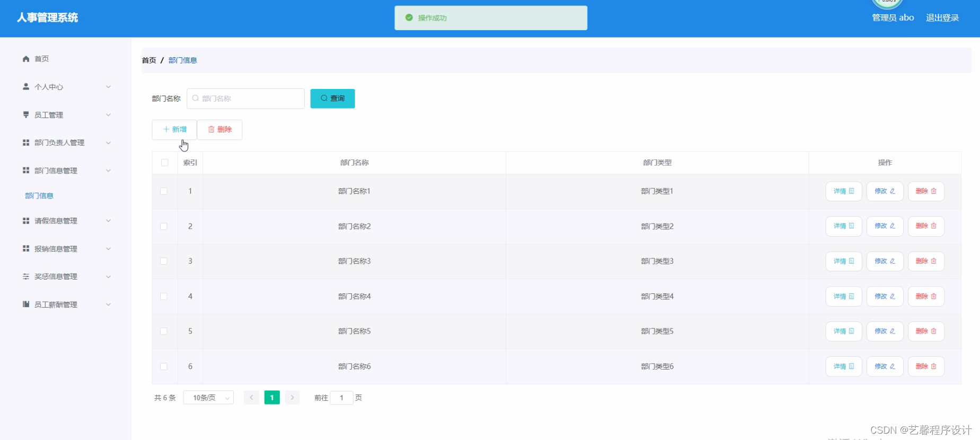Image resolution: width=980 pixels, height=440 pixels.
Task: Open 详情 for the 部门名称4 row
Action: 844,297
